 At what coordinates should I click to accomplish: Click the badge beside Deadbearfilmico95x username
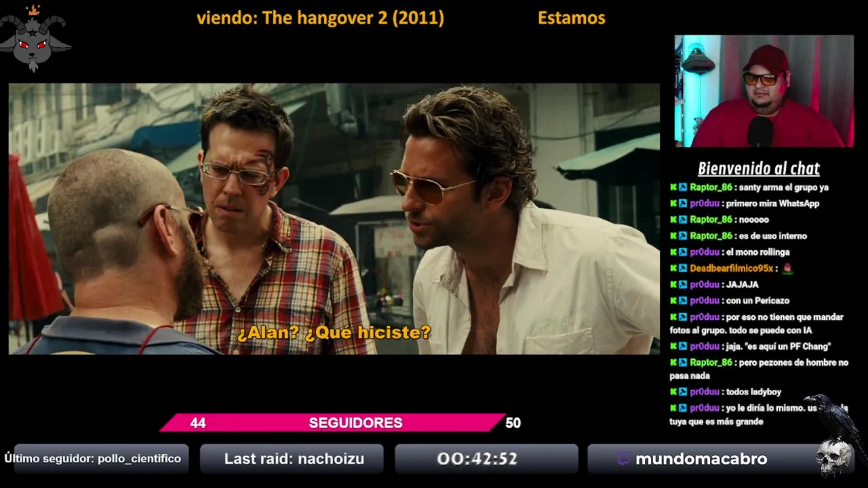(683, 268)
